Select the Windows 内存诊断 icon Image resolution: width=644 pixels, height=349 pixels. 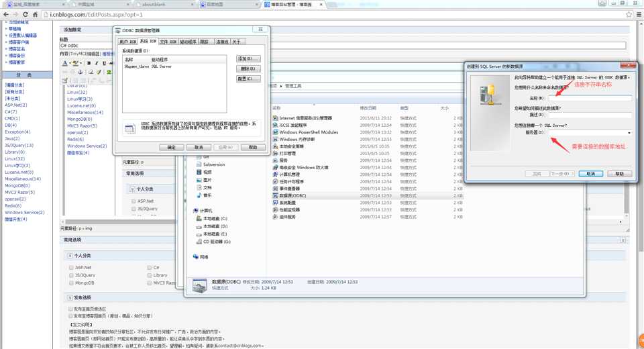click(x=275, y=139)
